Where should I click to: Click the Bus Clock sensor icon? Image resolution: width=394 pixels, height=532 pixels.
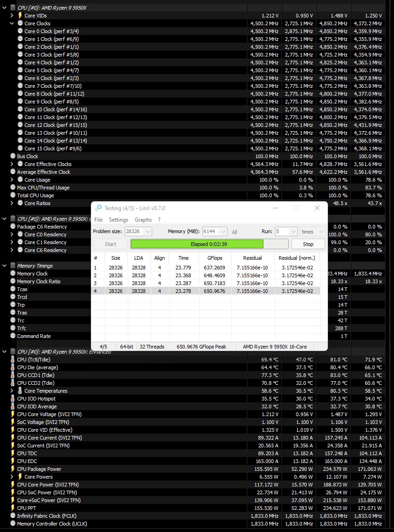(13, 156)
